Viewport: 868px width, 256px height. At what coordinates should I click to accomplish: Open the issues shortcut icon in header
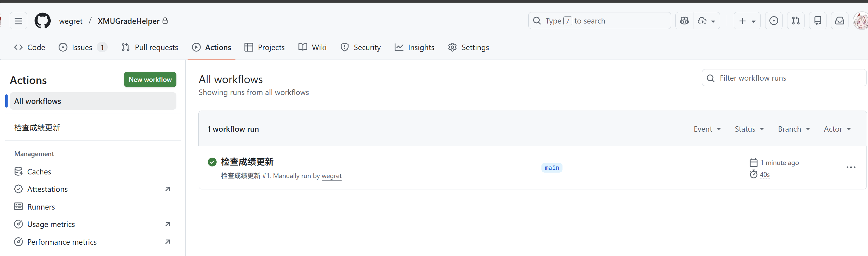pos(774,21)
